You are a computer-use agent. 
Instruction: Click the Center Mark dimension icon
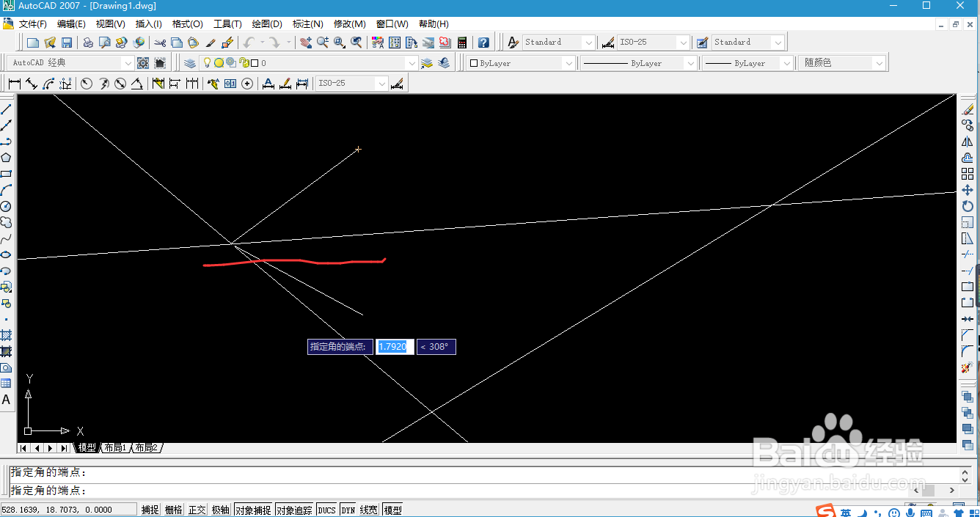[x=247, y=84]
